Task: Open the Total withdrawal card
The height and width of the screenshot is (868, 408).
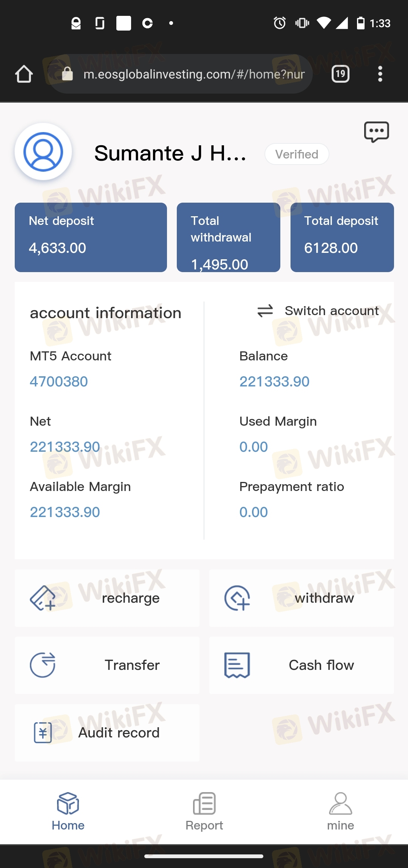Action: coord(228,237)
